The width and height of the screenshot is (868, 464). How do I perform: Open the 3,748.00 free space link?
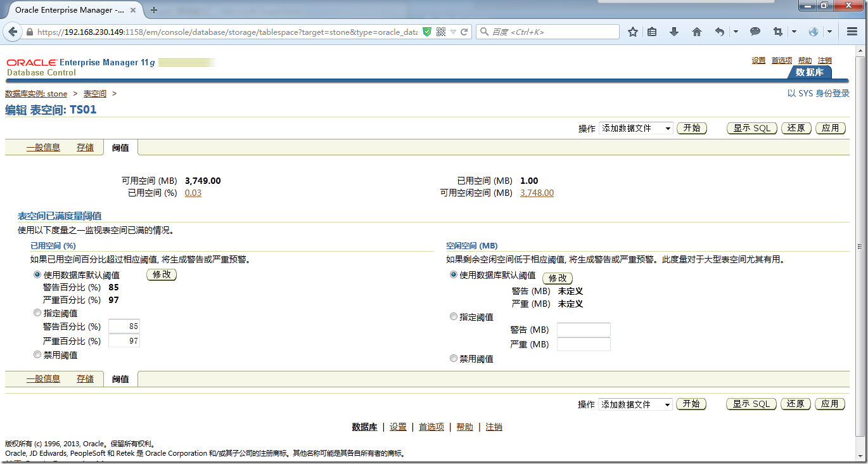537,193
